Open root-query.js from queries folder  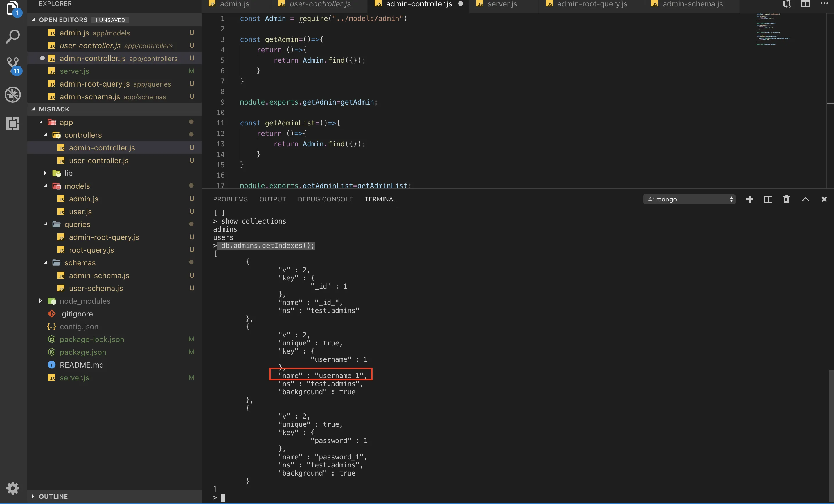coord(91,250)
